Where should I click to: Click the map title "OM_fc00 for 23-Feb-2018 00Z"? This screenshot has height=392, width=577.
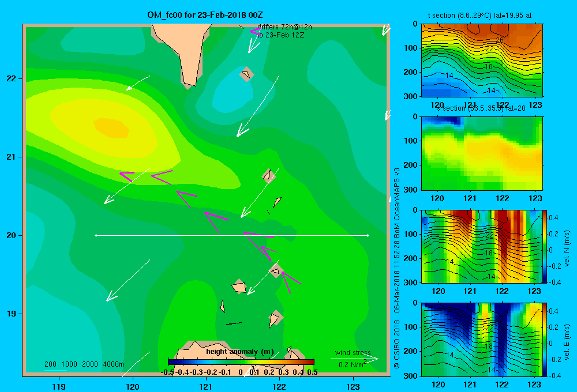pyautogui.click(x=205, y=15)
